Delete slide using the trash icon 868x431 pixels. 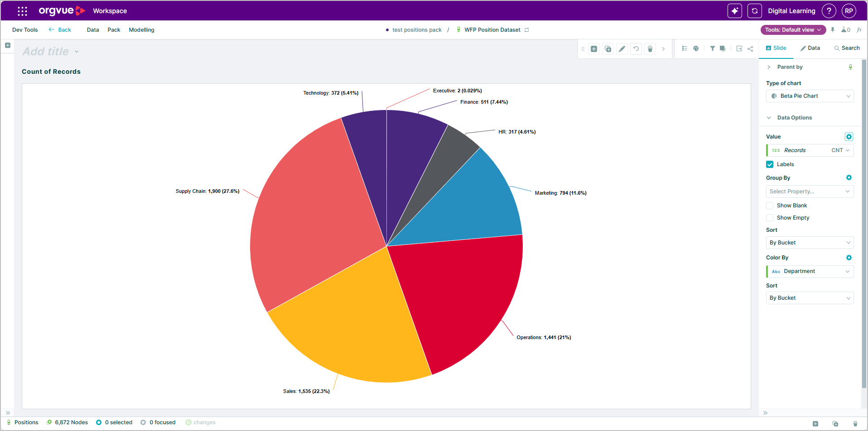[x=650, y=49]
